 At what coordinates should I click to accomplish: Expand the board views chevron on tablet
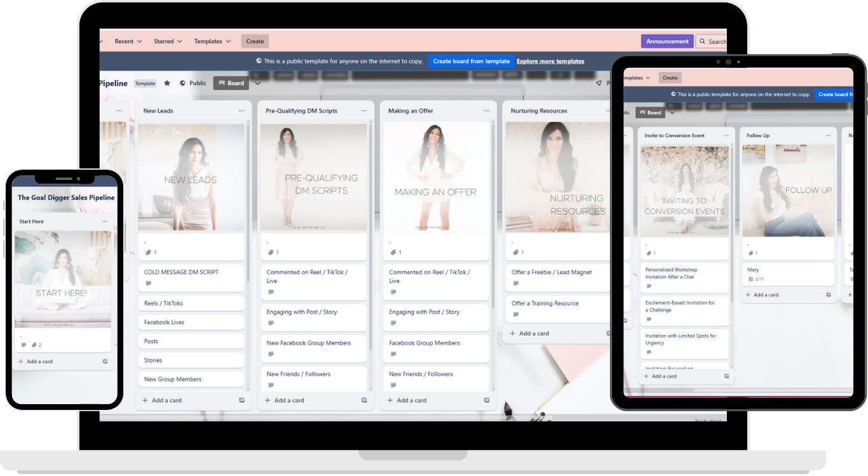click(x=672, y=112)
